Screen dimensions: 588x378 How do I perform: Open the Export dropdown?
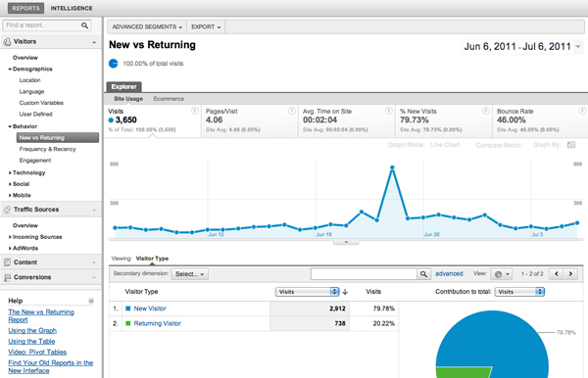pos(206,27)
